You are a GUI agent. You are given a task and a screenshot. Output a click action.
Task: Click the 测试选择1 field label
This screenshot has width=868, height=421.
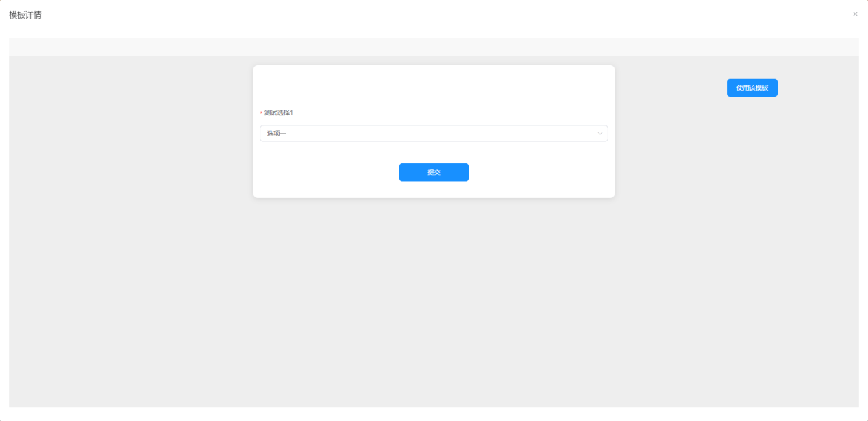[279, 112]
